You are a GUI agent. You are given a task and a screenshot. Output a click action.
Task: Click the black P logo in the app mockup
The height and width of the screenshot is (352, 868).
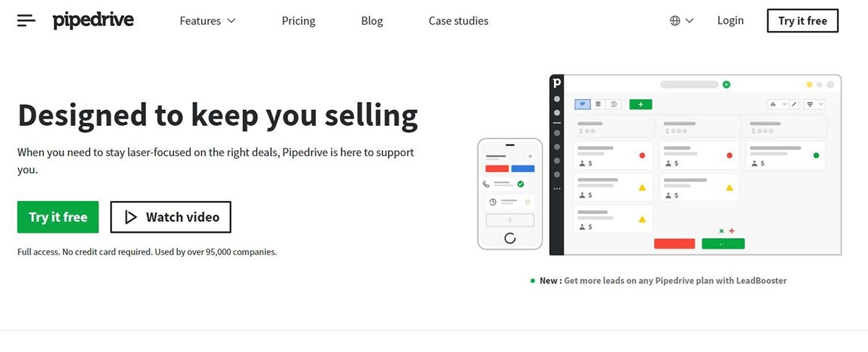[x=557, y=82]
